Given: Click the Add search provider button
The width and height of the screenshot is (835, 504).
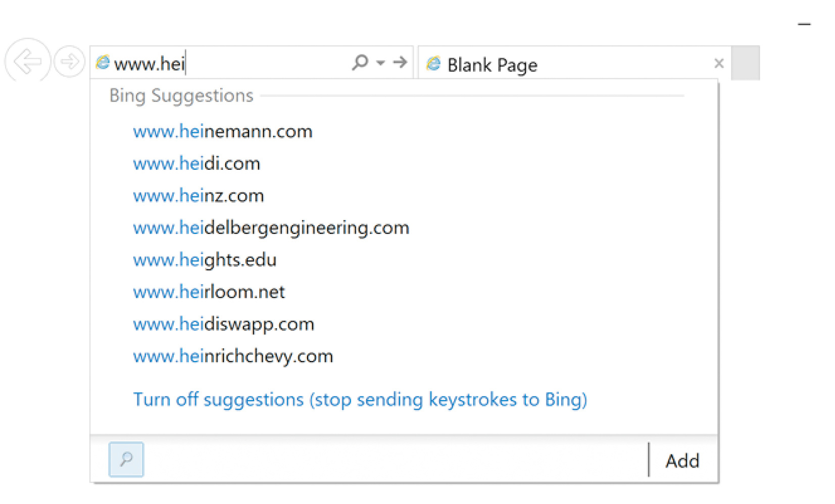Looking at the screenshot, I should [x=682, y=461].
